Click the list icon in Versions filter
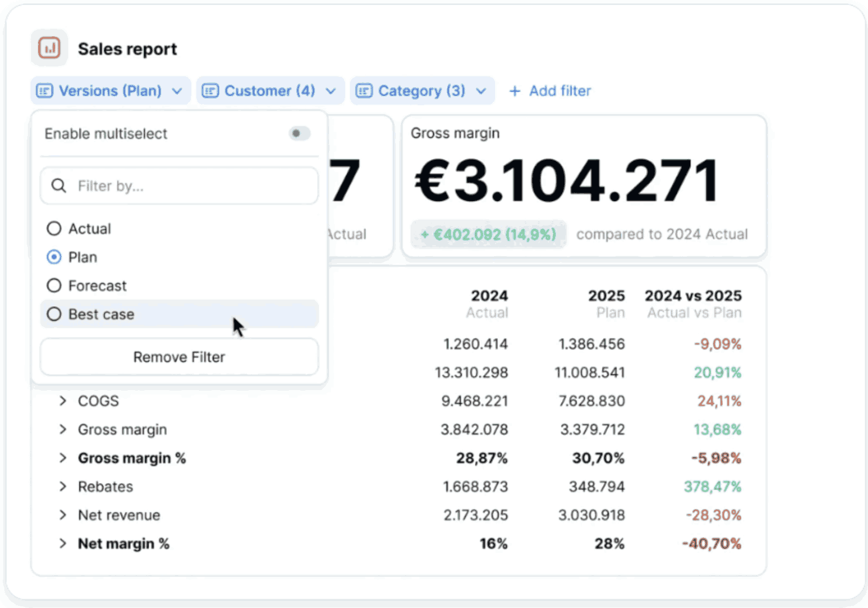 (x=45, y=91)
